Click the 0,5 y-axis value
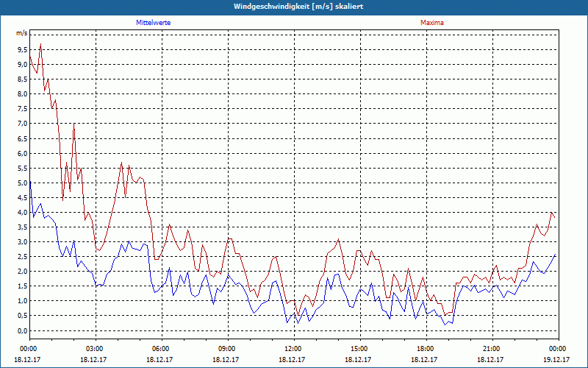 [x=23, y=316]
